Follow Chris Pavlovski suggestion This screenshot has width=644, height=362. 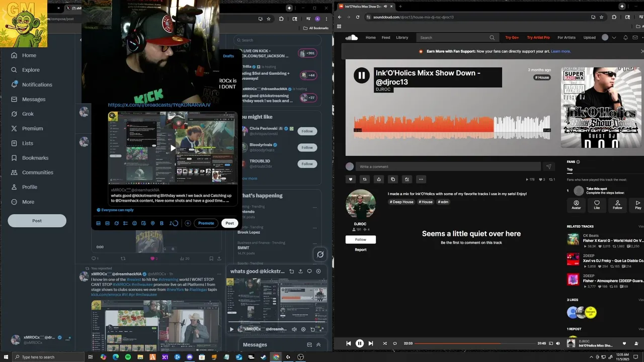tap(307, 131)
